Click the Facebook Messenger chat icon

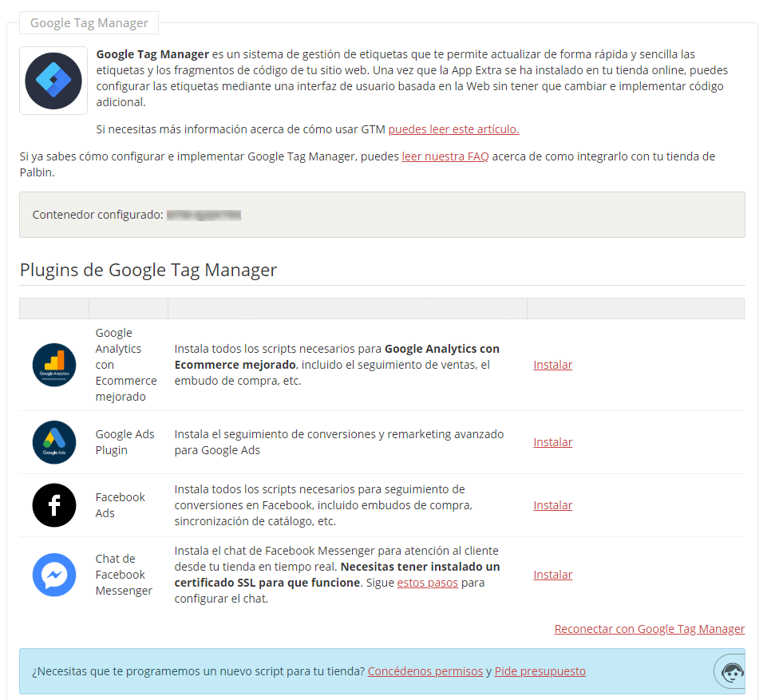[53, 574]
